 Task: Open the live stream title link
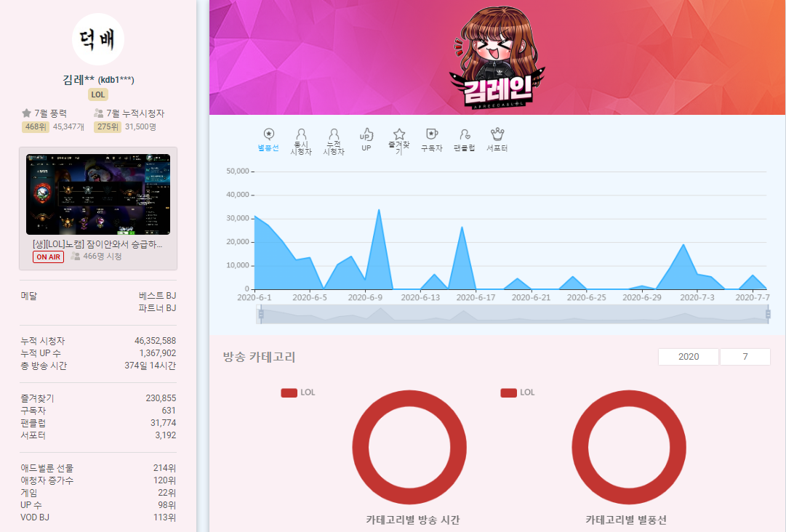click(x=97, y=244)
